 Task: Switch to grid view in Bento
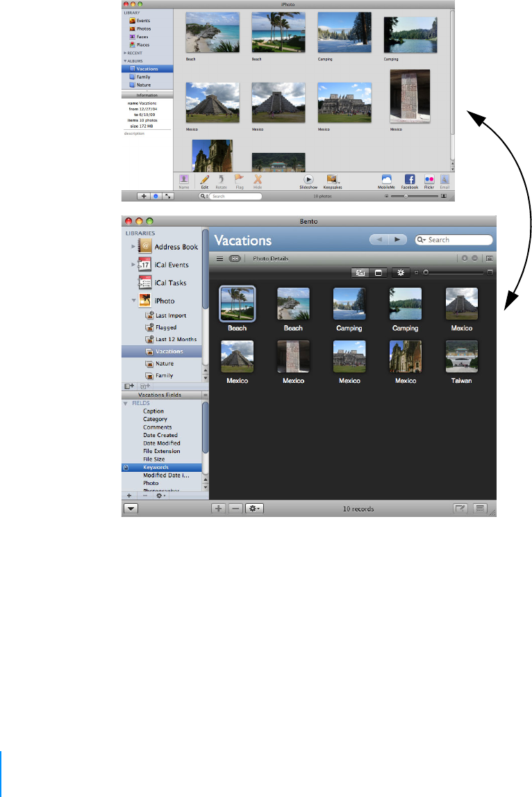[x=235, y=258]
